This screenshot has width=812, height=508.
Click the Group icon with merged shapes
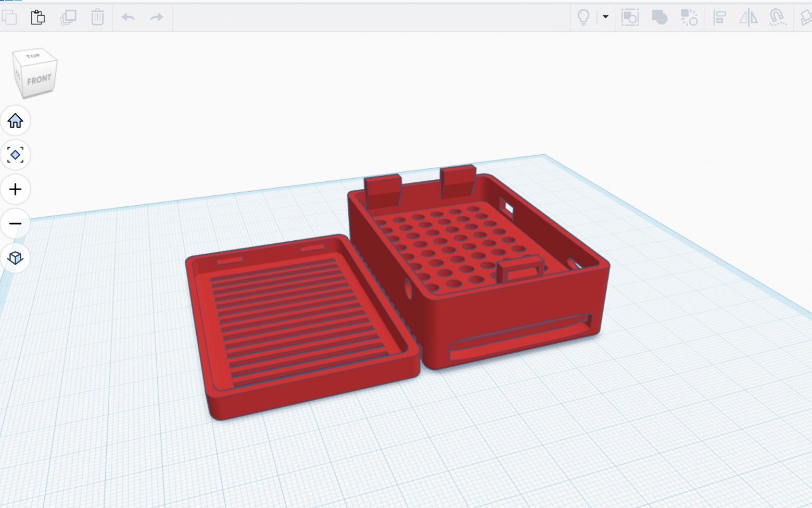659,17
